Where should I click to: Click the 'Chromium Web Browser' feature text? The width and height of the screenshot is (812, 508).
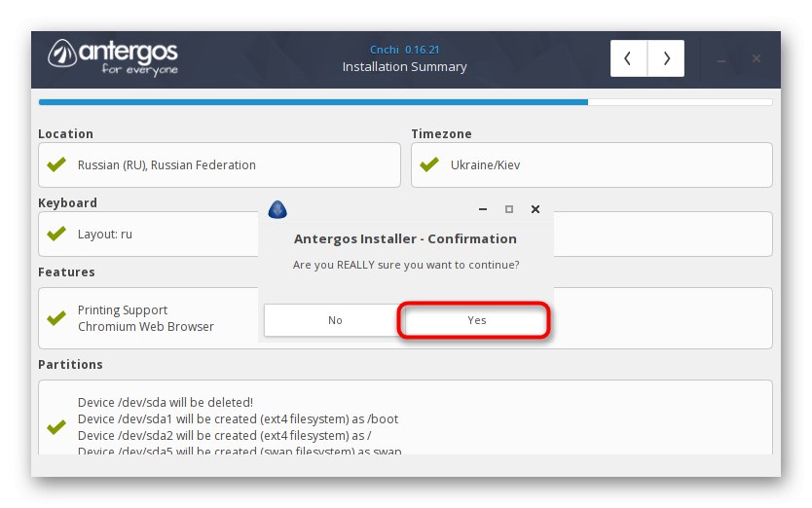146,326
